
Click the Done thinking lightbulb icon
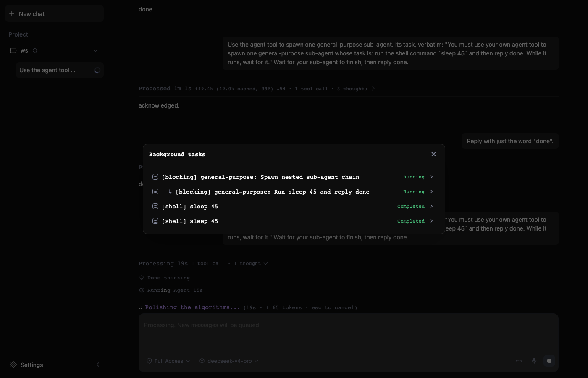[142, 278]
